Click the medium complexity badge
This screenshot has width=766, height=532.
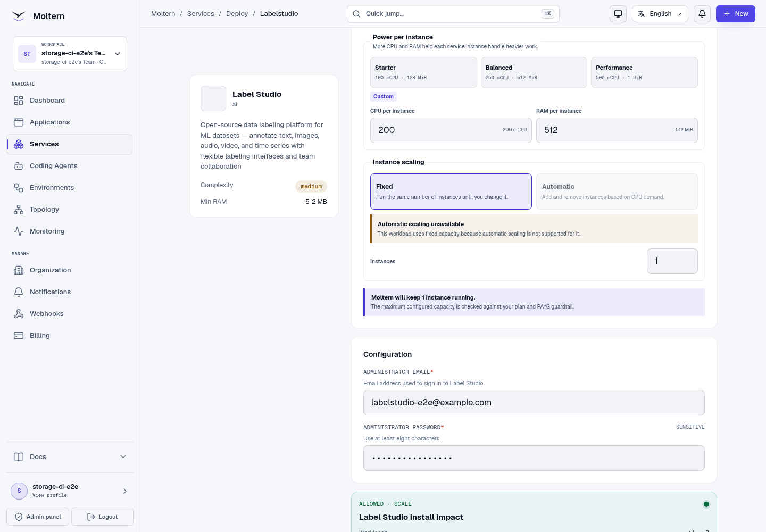[311, 187]
